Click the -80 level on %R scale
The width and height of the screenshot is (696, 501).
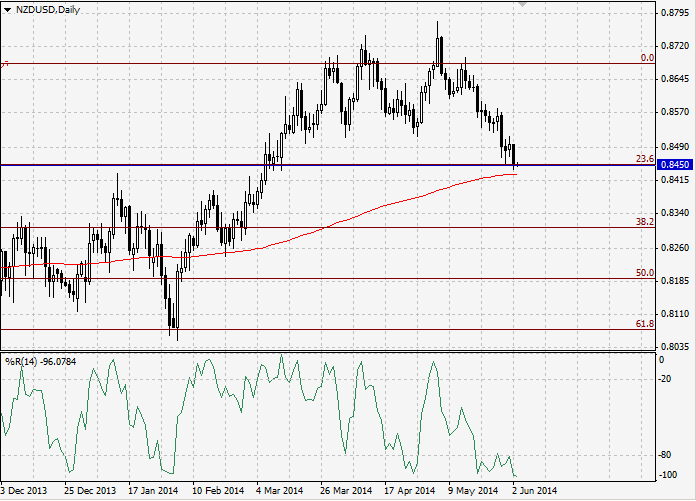click(665, 455)
